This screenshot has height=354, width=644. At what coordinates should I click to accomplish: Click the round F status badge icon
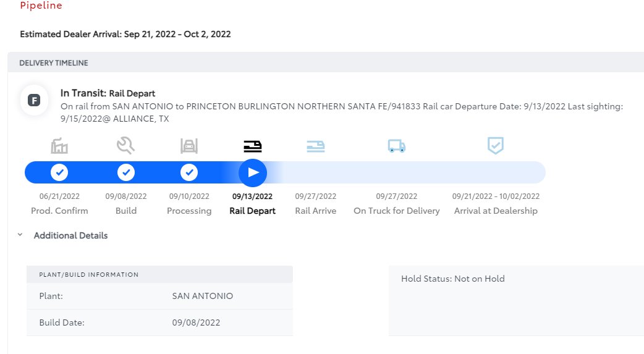click(x=34, y=101)
